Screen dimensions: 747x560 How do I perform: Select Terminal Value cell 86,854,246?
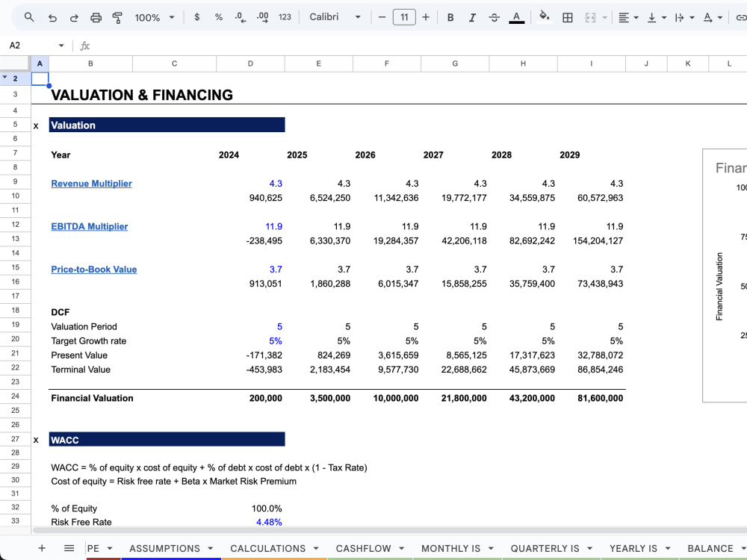click(591, 370)
